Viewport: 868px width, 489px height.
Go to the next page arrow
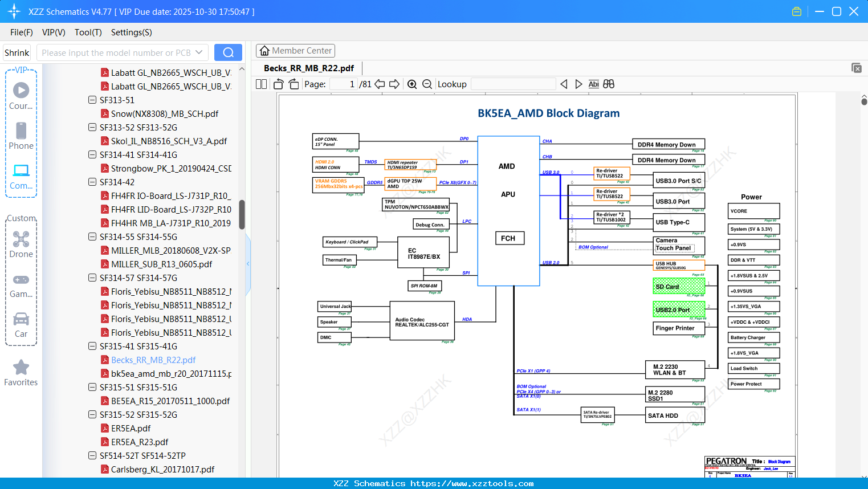pos(394,84)
